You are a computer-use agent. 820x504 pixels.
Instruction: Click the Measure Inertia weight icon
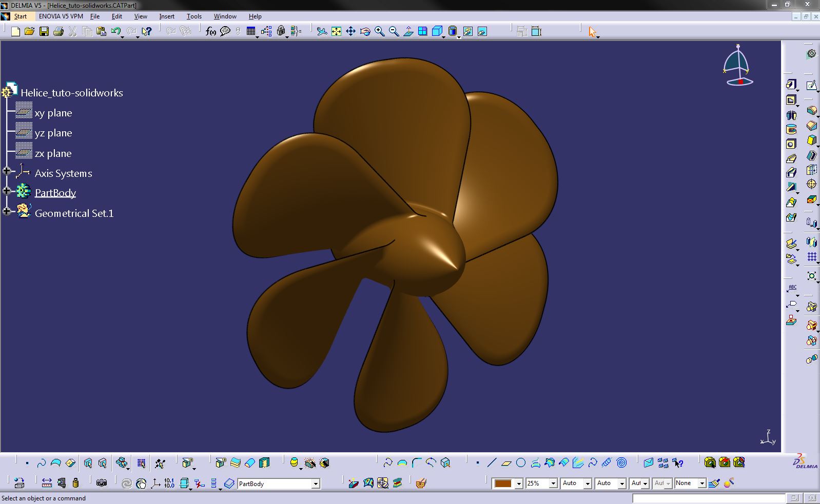[76, 483]
